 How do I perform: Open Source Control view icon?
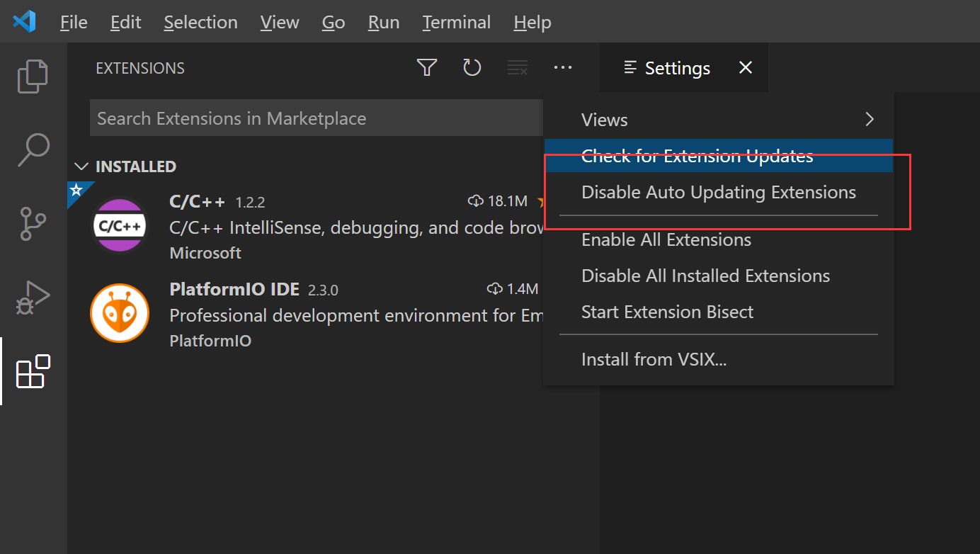pyautogui.click(x=33, y=225)
